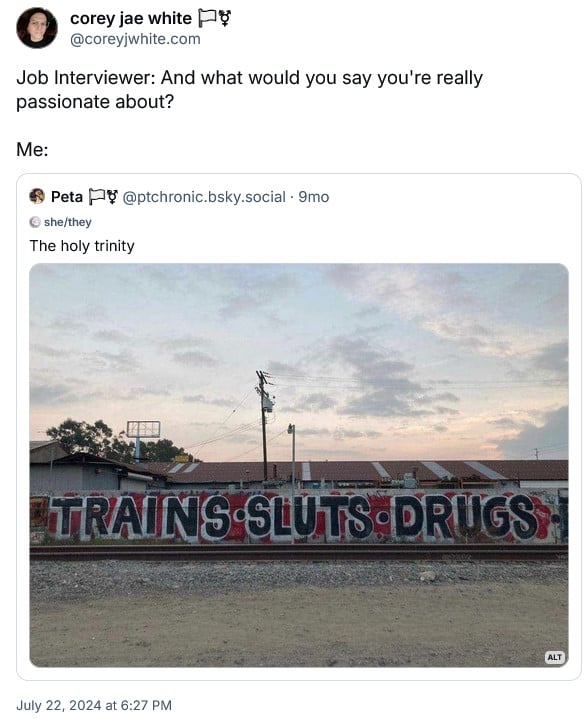588x719 pixels.
Task: Click the quoted text 'The holy trinity'
Action: (82, 246)
